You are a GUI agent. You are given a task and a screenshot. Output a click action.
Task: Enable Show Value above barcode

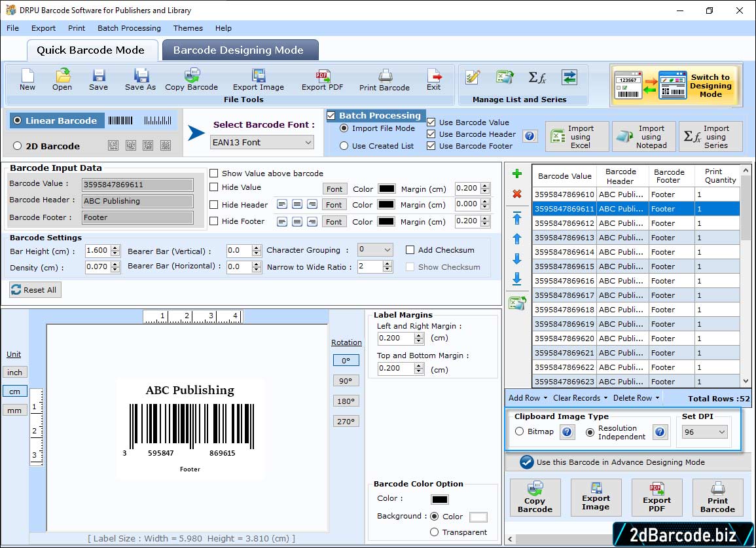(x=213, y=174)
